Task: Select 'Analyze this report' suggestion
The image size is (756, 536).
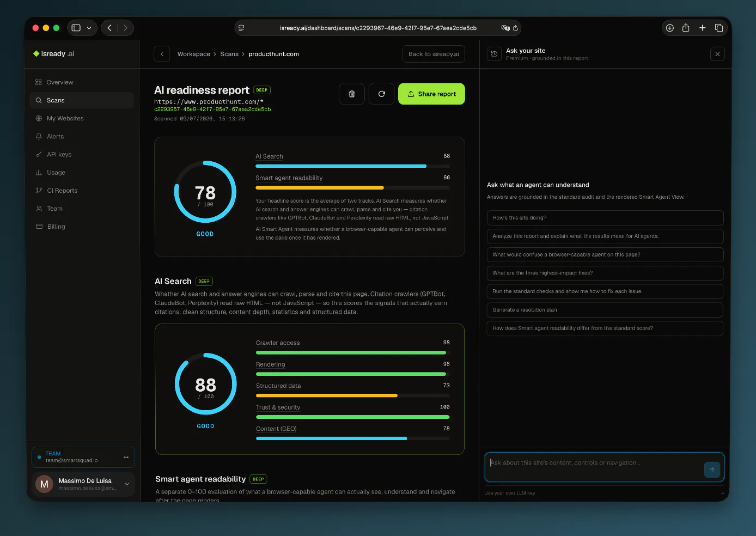Action: (x=605, y=236)
